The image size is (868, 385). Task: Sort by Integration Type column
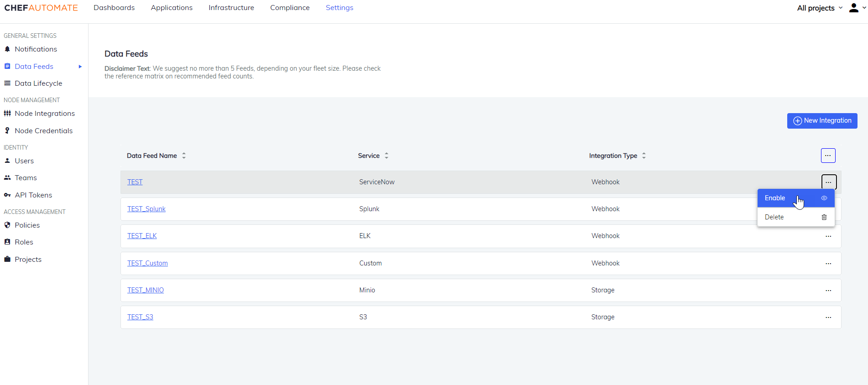click(644, 156)
